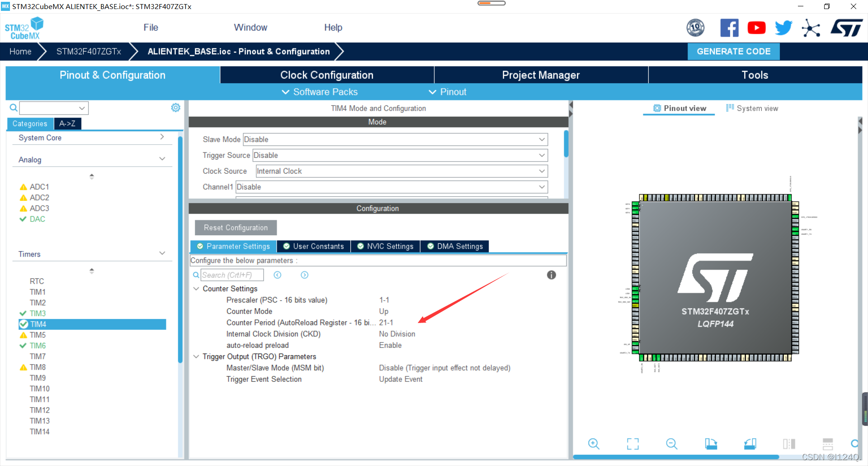The image size is (868, 466).
Task: Click the auto-reload preload Enable value
Action: pyautogui.click(x=390, y=345)
